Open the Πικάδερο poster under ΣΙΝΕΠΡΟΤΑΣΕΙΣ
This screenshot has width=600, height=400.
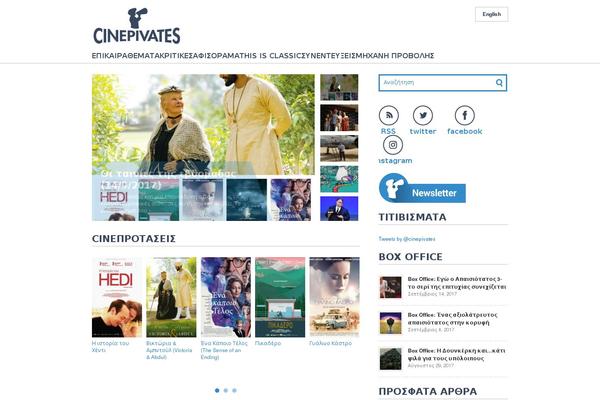click(x=280, y=297)
